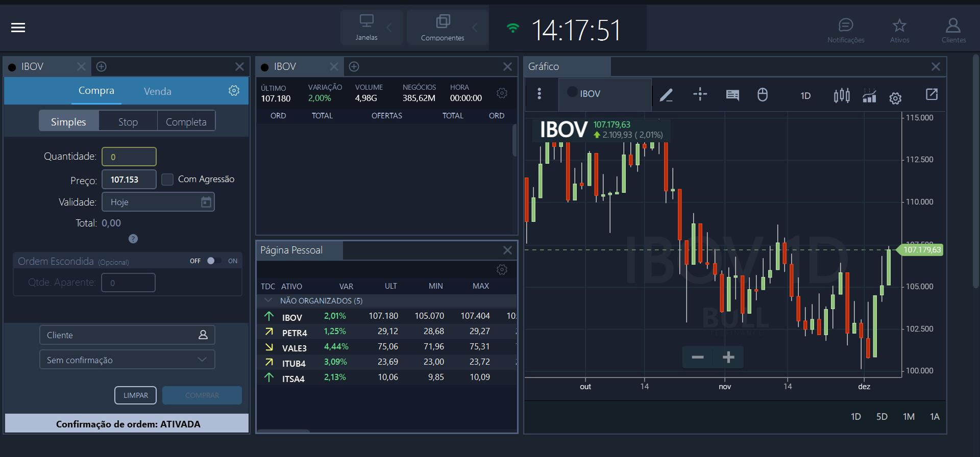Open the chart three-dot options menu

540,93
